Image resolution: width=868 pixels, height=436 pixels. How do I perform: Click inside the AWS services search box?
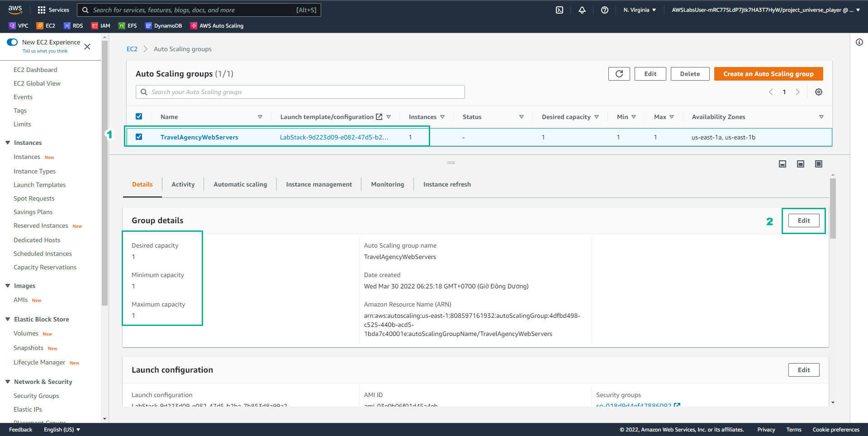pos(199,10)
